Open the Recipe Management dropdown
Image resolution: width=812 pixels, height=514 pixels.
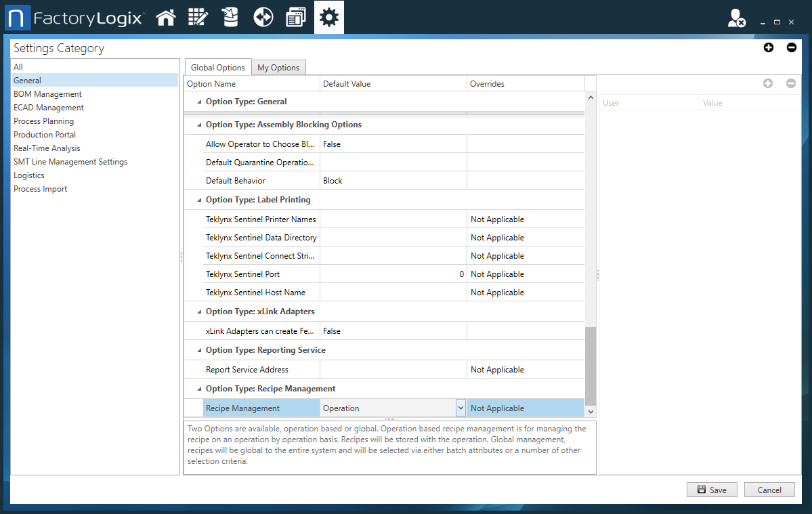[461, 407]
